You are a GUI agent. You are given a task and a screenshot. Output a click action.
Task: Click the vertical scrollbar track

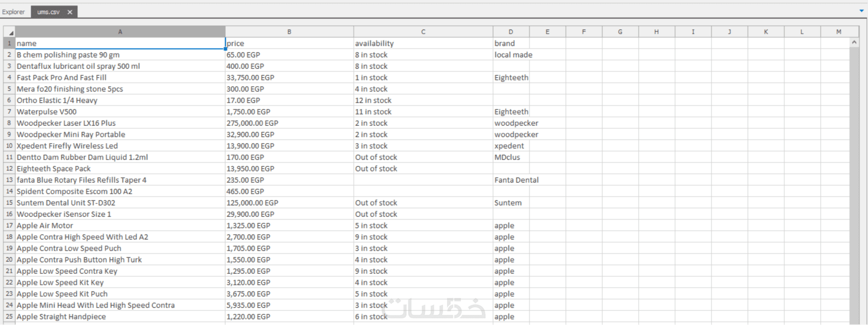[x=854, y=186]
